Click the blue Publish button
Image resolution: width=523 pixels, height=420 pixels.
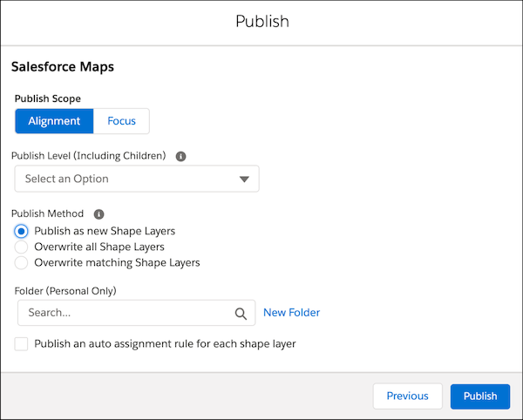point(480,396)
